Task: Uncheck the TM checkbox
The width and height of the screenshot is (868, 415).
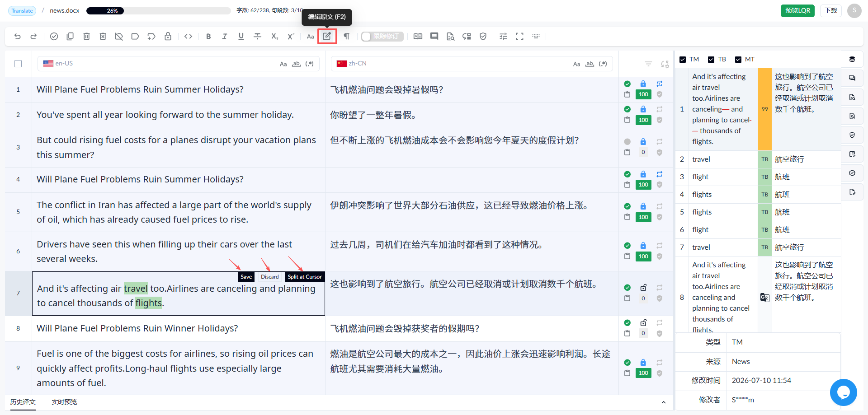Action: click(x=683, y=60)
